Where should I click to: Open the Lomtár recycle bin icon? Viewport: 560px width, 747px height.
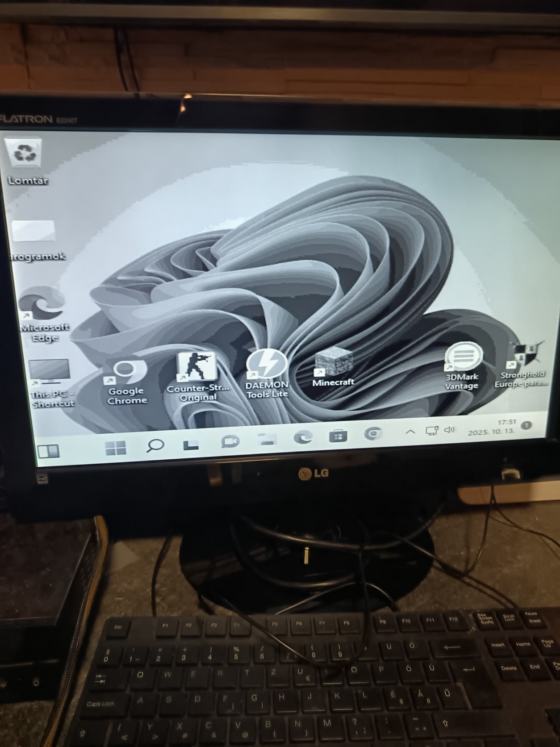coord(26,161)
